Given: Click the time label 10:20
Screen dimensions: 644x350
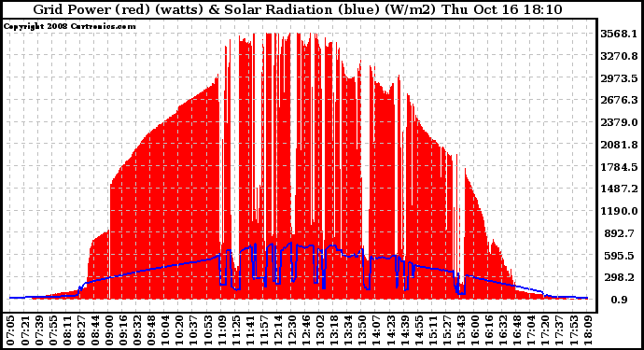Looking at the screenshot, I should click(179, 330).
